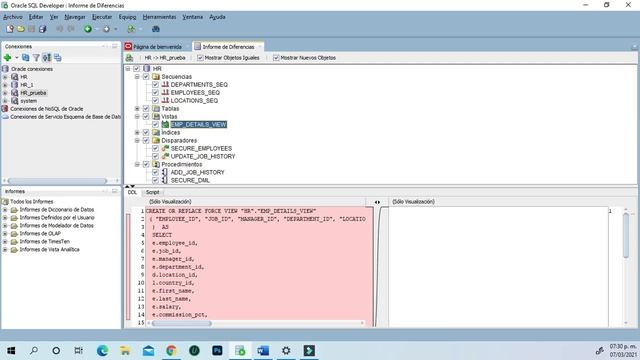Click the diff report regenerate icon
Image resolution: width=640 pixels, height=360 pixels.
coord(129,58)
